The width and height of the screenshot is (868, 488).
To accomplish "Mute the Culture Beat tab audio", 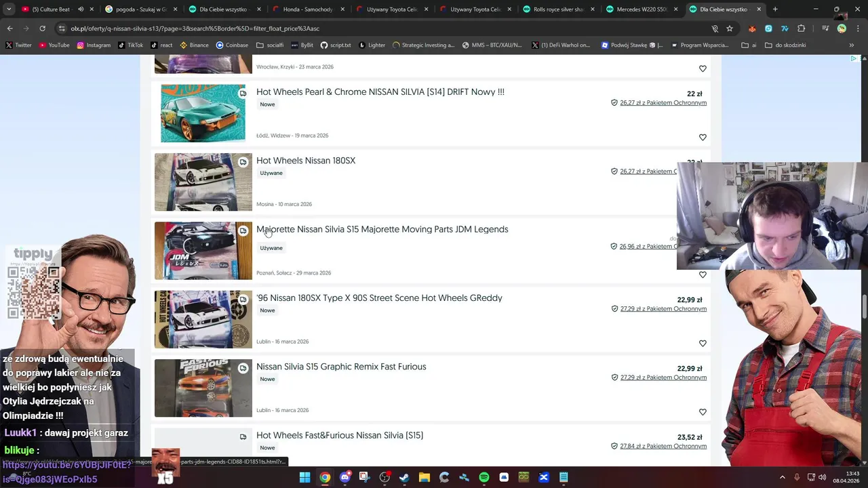I will (x=81, y=9).
